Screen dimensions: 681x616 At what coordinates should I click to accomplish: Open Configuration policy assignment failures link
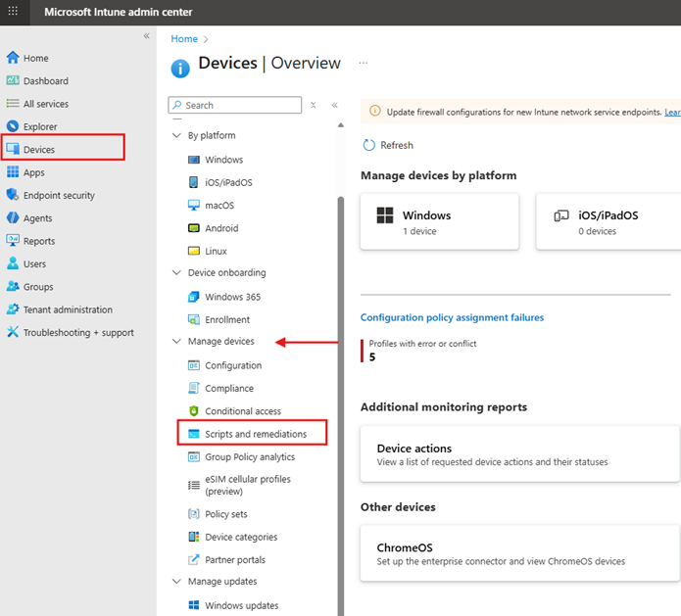(452, 317)
